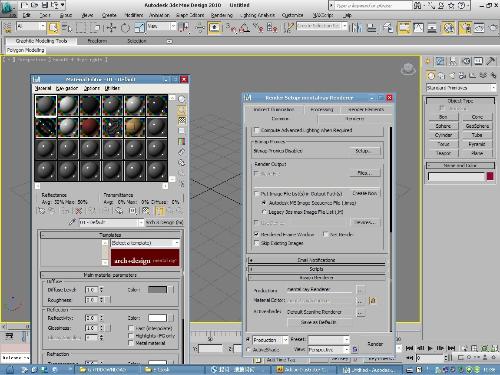Click the teapot Render icon in main toolbar
500x375 pixels.
[493, 28]
